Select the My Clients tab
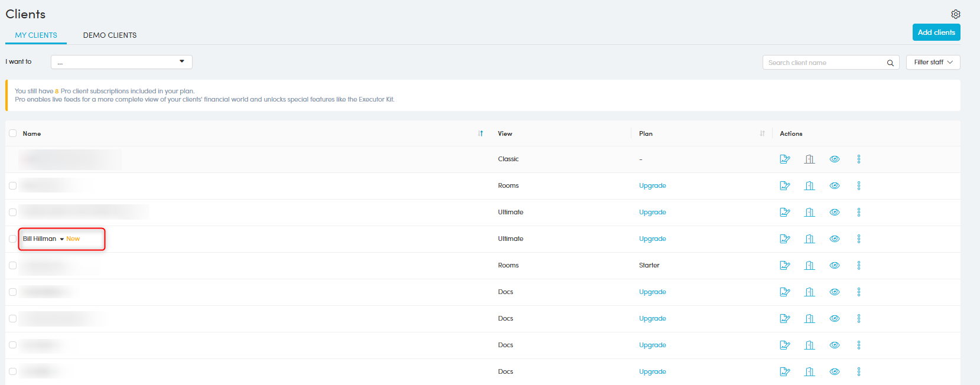The height and width of the screenshot is (385, 980). tap(36, 35)
